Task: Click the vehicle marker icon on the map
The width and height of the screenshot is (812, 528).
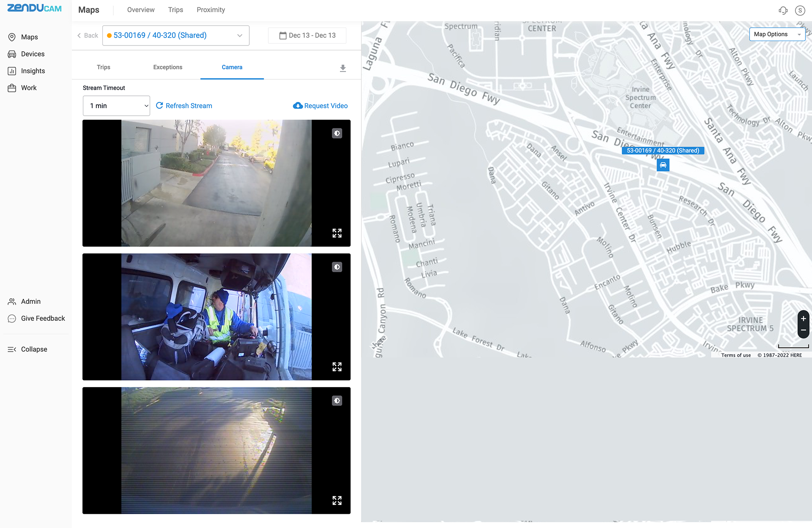Action: click(663, 165)
